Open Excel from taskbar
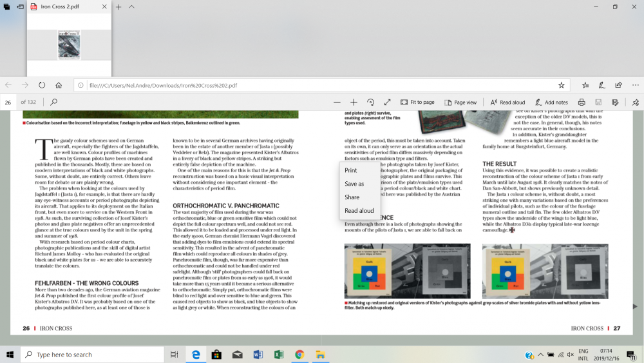The width and height of the screenshot is (644, 363). pos(279,355)
